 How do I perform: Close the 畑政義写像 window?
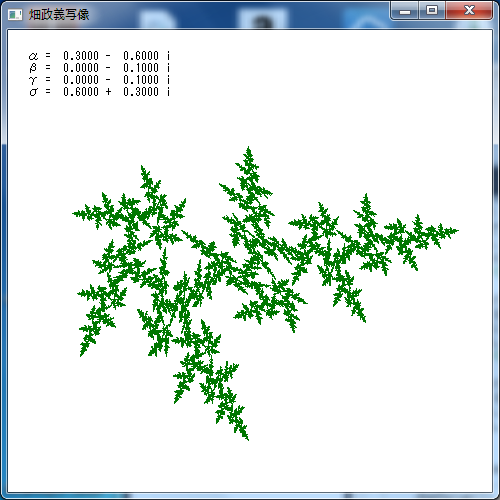coord(469,11)
